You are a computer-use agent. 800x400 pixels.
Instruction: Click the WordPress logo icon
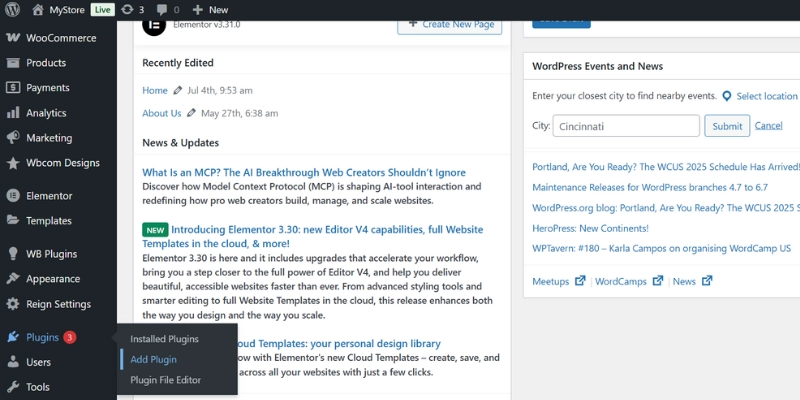click(12, 10)
